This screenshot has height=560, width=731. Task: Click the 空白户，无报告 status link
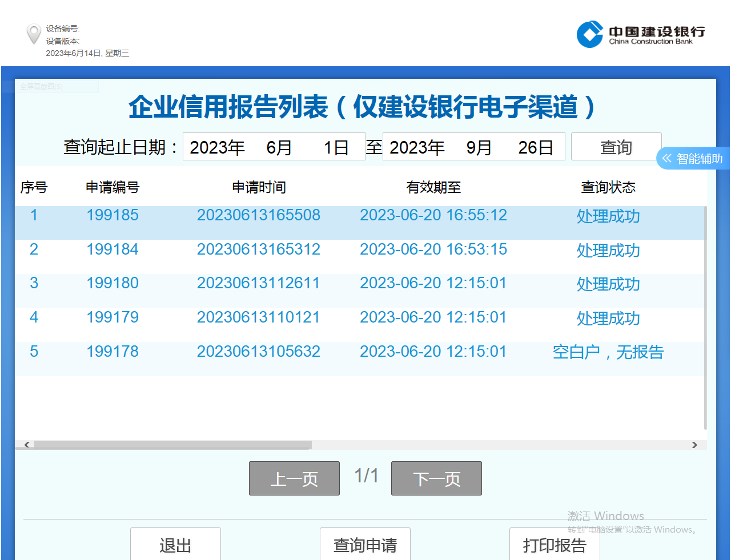608,352
